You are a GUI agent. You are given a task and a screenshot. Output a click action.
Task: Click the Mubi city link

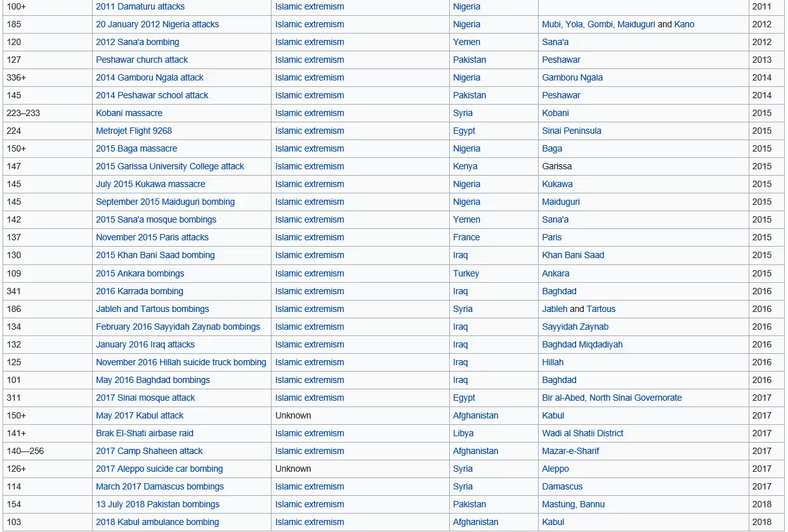[551, 24]
